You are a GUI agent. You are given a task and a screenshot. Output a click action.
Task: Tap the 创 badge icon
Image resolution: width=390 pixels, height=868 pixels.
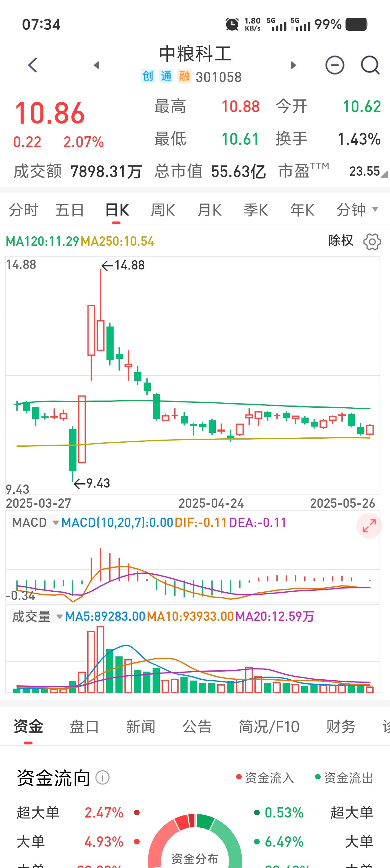point(148,76)
